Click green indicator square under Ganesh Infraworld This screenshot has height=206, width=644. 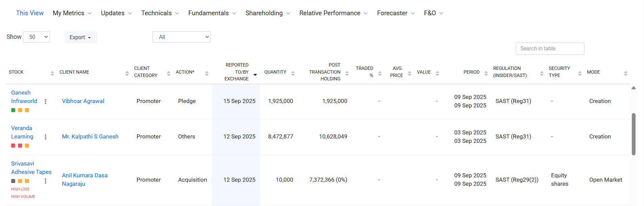pos(13,110)
